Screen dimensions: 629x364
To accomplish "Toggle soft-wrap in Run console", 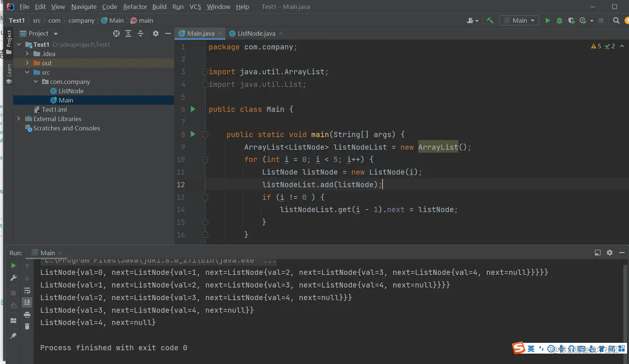I will [27, 290].
